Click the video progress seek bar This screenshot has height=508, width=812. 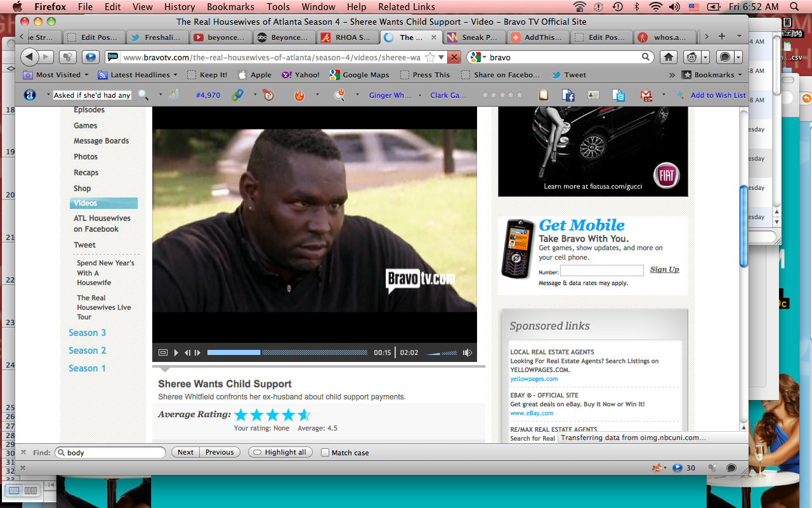coord(287,352)
